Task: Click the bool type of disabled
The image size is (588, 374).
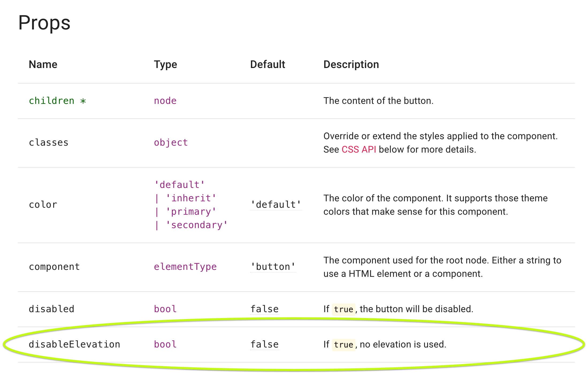Action: tap(165, 309)
